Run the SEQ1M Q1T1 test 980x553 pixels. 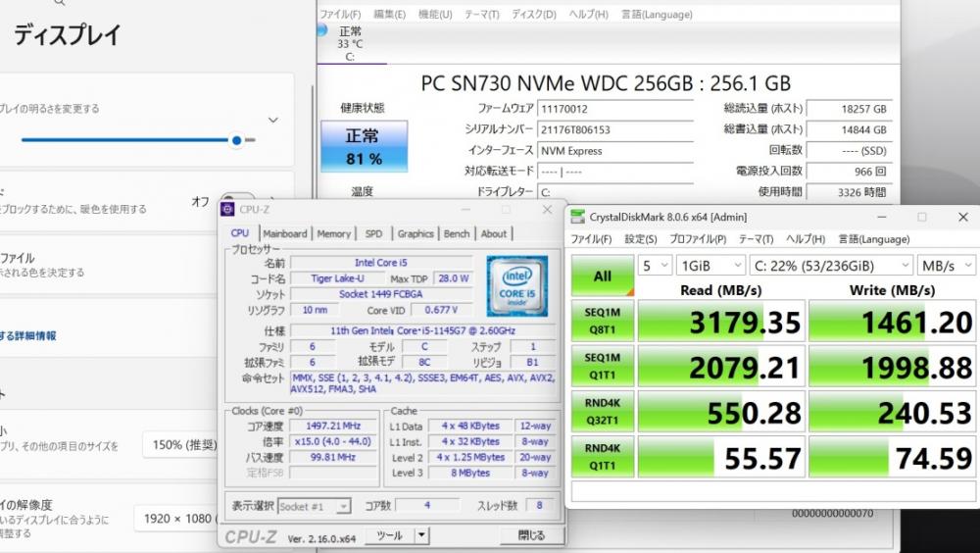(603, 366)
